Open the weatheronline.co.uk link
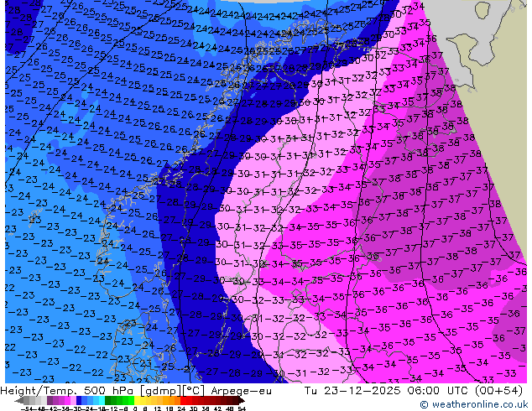This screenshot has height=411, width=532. 473,404
